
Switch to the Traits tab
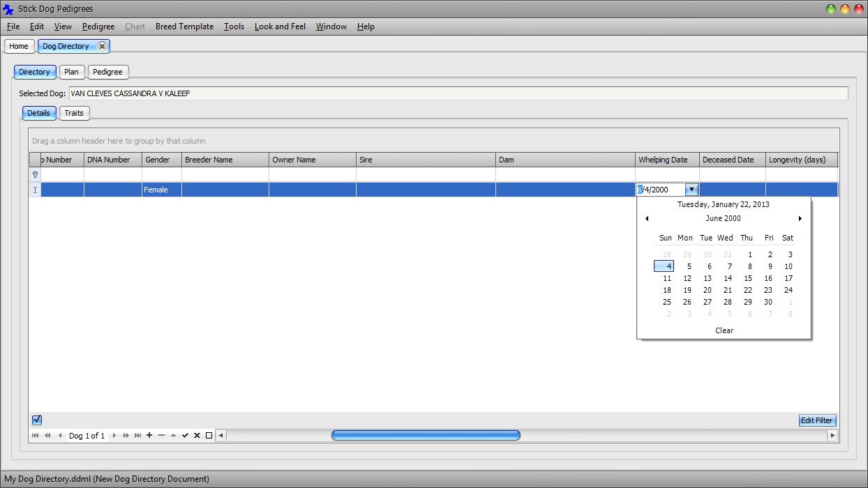(74, 113)
